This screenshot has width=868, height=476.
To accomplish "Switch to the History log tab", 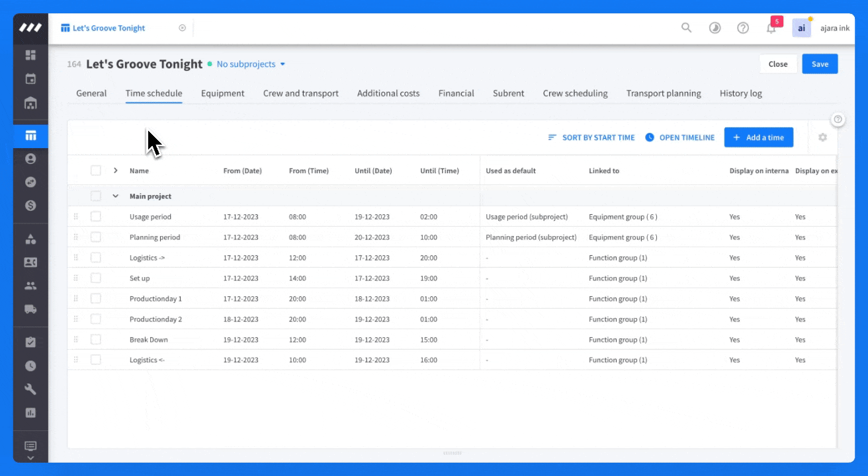I will [x=741, y=93].
